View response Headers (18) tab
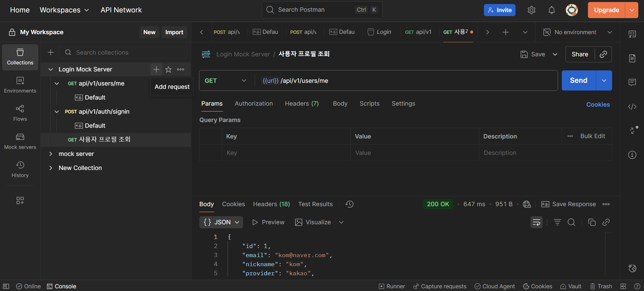Image resolution: width=644 pixels, height=291 pixels. pyautogui.click(x=271, y=204)
